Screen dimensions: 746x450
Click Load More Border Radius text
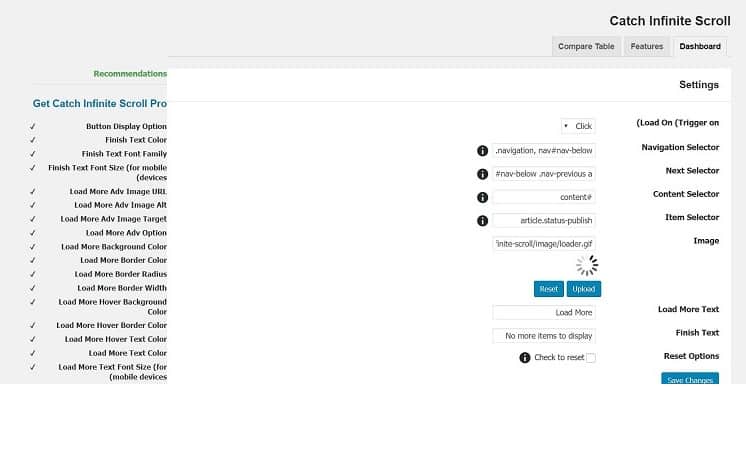[x=120, y=274]
